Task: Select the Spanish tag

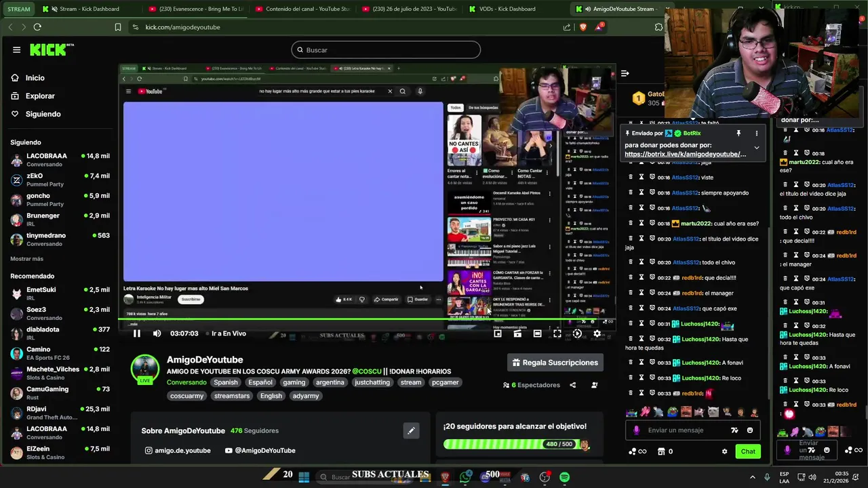Action: click(x=226, y=382)
